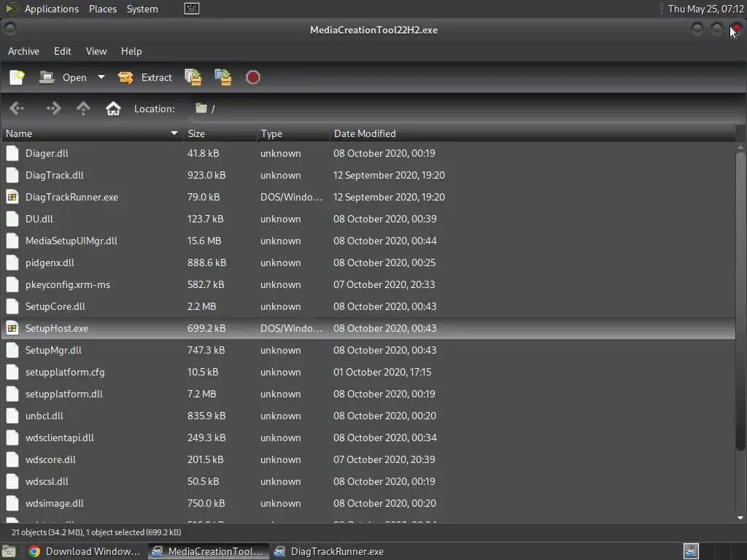Click the SetupCore.dll file icon
The image size is (747, 560).
pyautogui.click(x=12, y=307)
